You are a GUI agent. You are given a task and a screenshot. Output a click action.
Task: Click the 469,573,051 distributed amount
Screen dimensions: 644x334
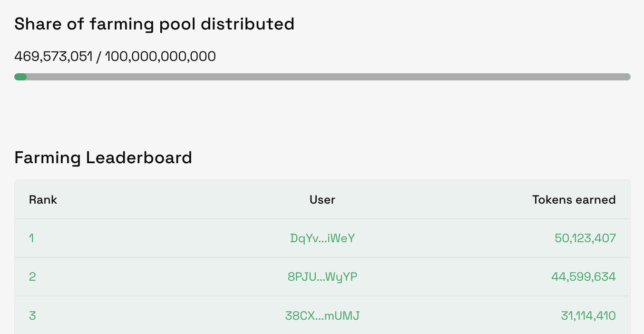[x=53, y=57]
